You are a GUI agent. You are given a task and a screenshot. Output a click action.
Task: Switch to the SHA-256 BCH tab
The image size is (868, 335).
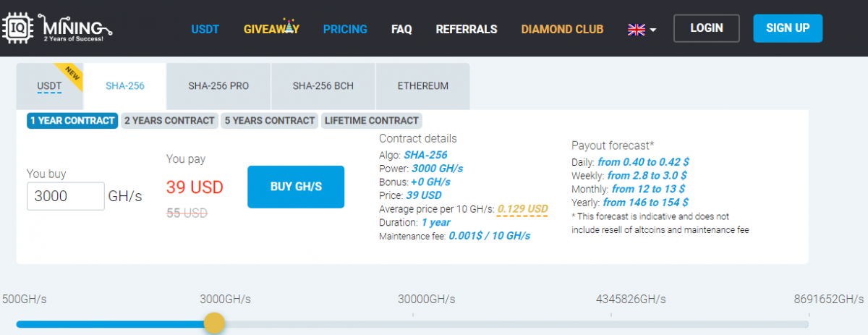click(323, 86)
